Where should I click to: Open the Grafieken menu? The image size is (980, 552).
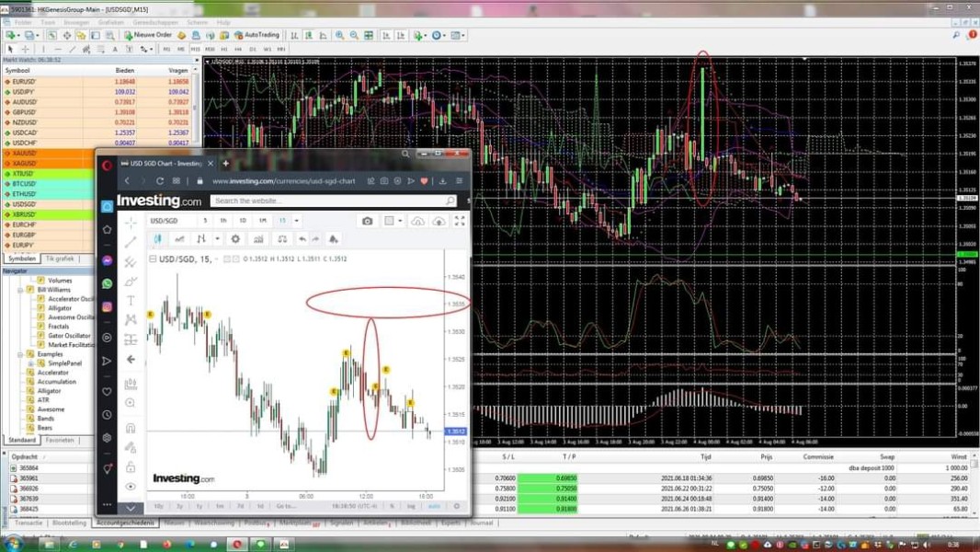click(x=110, y=22)
